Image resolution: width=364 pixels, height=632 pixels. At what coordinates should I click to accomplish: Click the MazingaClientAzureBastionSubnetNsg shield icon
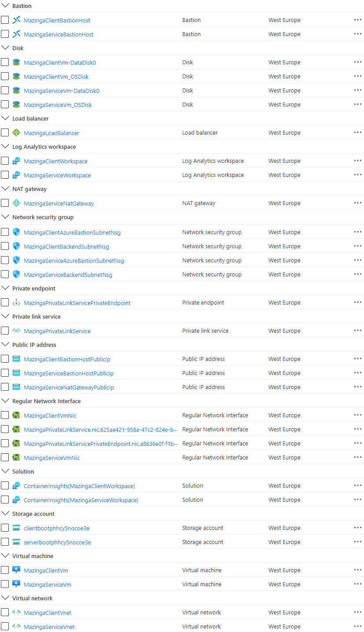[x=16, y=232]
